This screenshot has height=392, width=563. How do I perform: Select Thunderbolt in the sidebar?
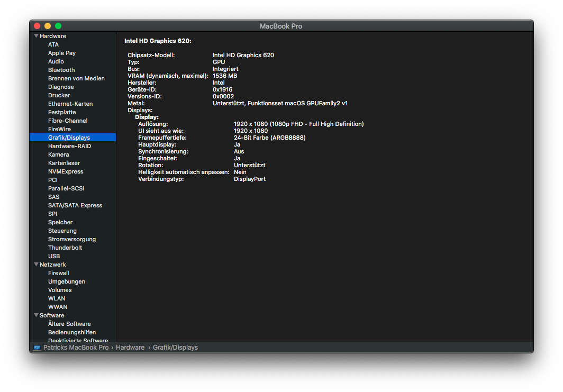65,248
